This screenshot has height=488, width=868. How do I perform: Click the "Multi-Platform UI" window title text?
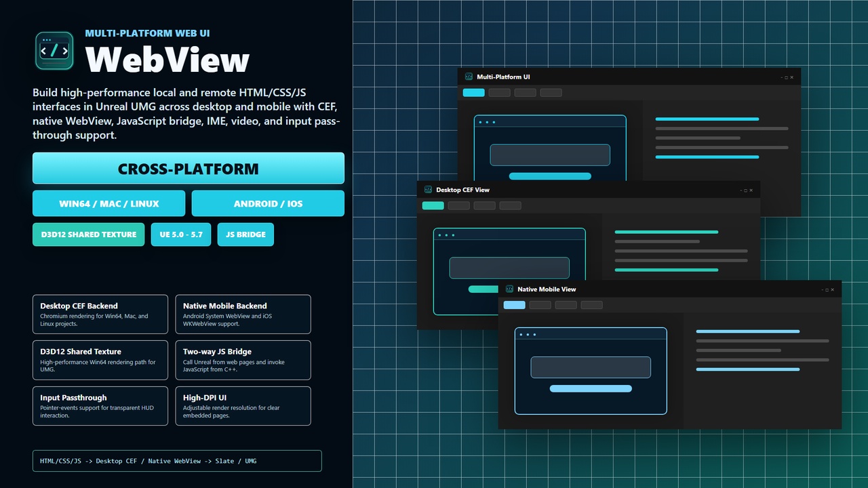(504, 77)
